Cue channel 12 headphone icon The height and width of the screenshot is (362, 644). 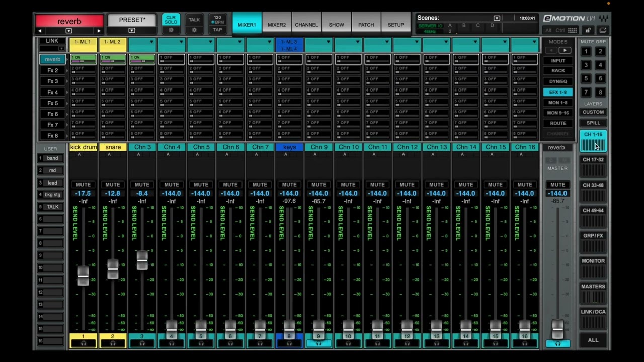click(407, 344)
